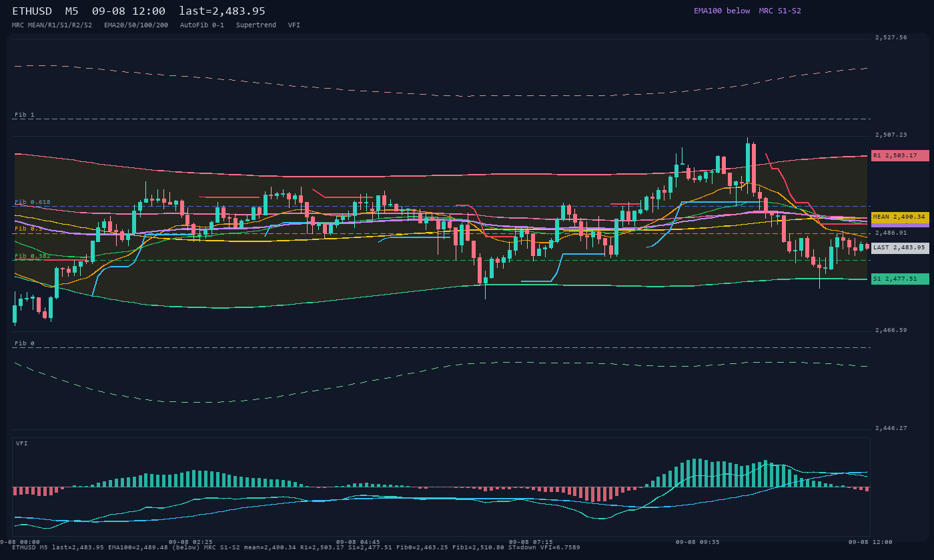Screen dimensions: 934x560
Task: Click the 09-08 02:25 time axis label
Action: pos(191,542)
